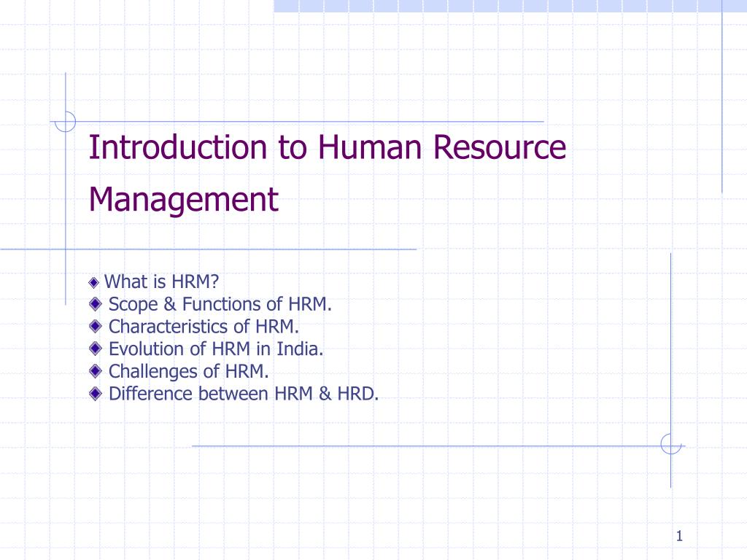Click 'Characteristics of HRM.' bullet text
The image size is (747, 560).
(204, 327)
